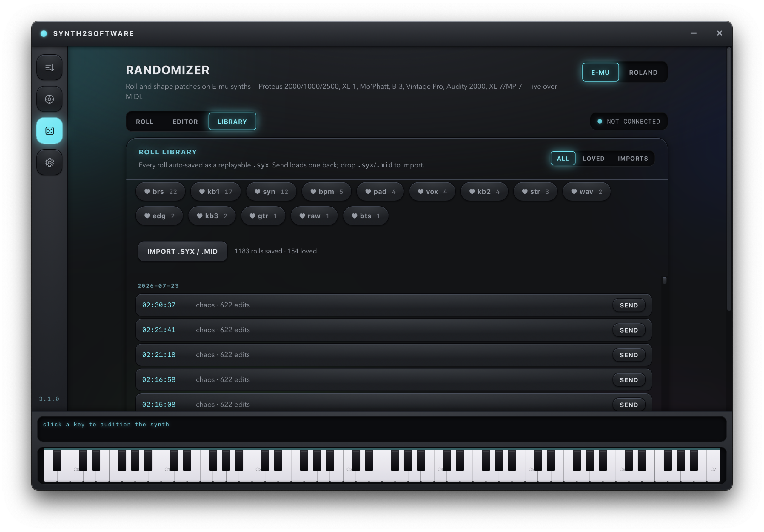Play the C5 piano key
The height and width of the screenshot is (532, 764).
click(x=532, y=466)
